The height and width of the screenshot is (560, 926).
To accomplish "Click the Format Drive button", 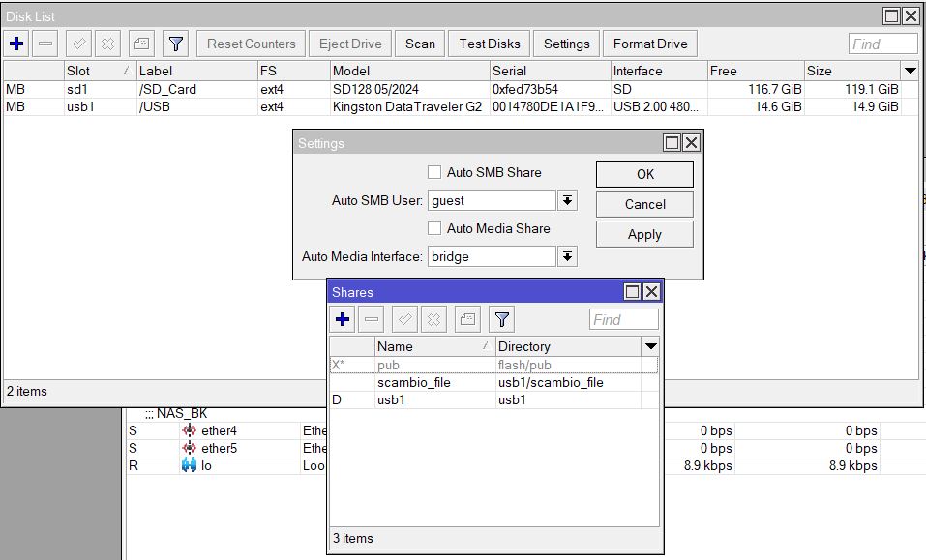I will 650,44.
